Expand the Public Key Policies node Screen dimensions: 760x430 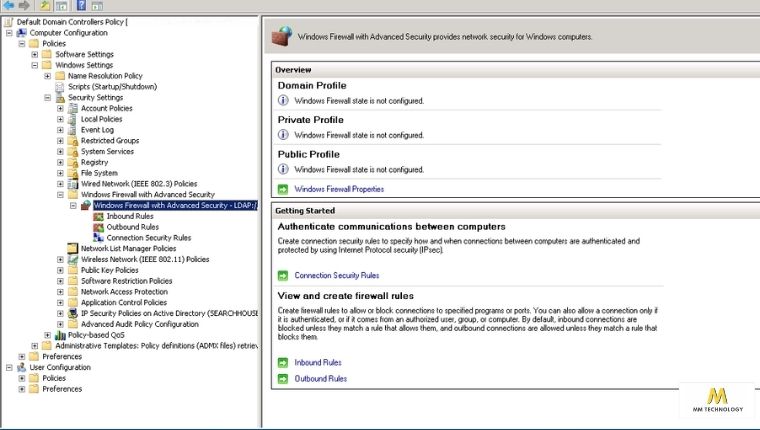[60, 270]
